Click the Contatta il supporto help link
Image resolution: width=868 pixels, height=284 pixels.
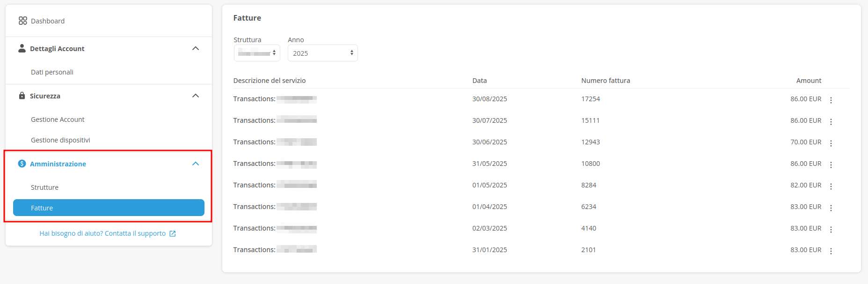102,233
